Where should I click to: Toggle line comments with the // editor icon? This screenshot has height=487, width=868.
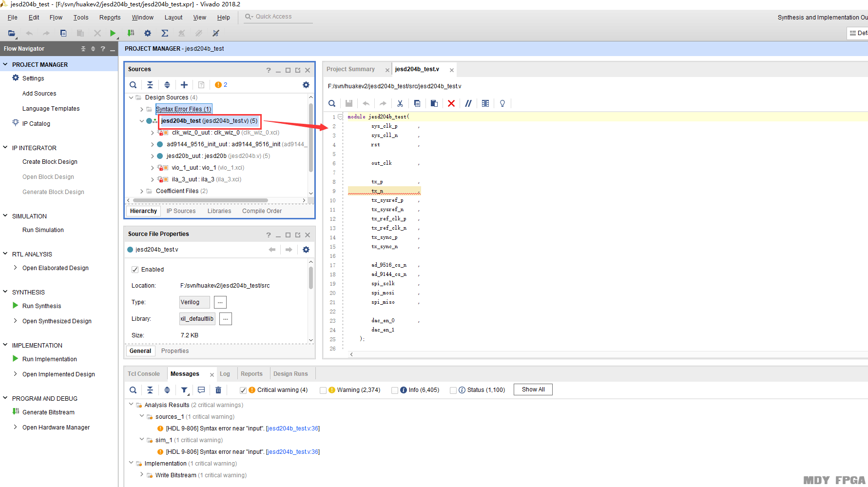(468, 103)
